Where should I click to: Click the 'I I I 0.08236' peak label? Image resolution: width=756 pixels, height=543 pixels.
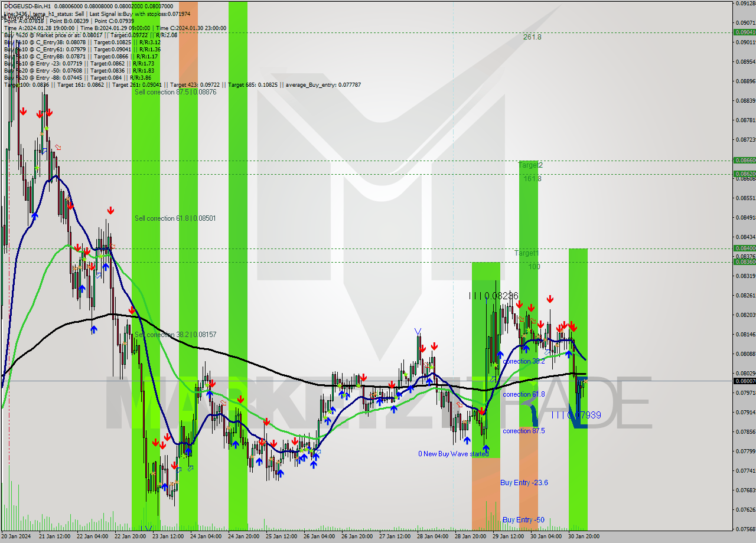[494, 296]
